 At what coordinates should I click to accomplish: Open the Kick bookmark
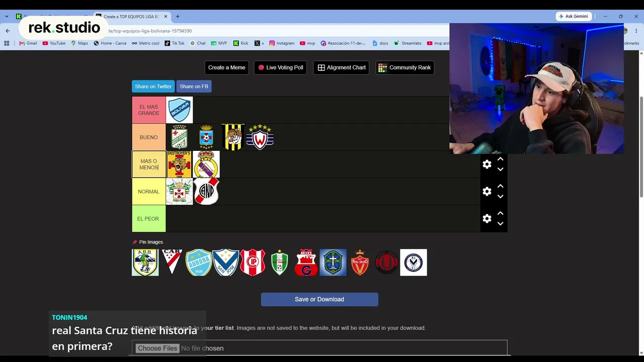coord(240,43)
